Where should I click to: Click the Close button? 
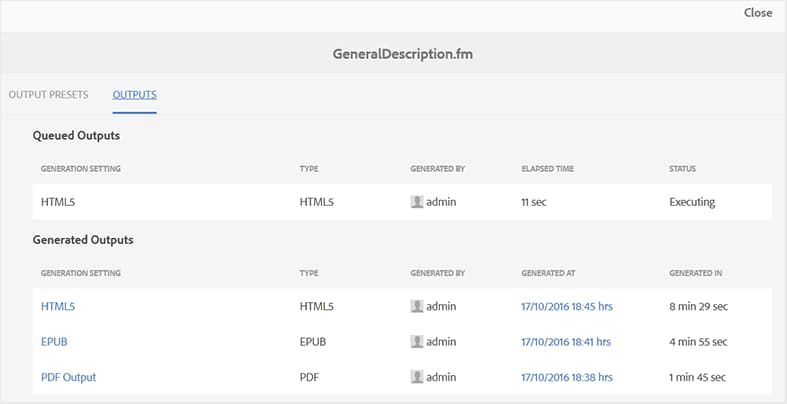click(x=757, y=13)
